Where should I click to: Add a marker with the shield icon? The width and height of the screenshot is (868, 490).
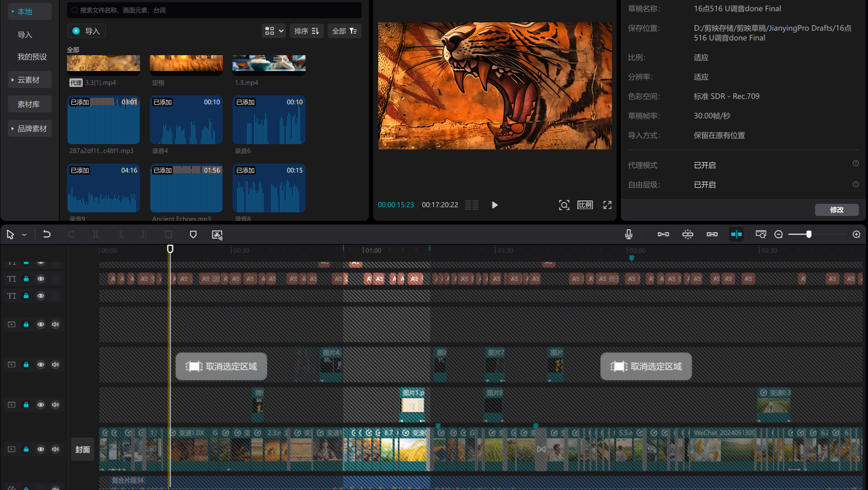(x=193, y=234)
